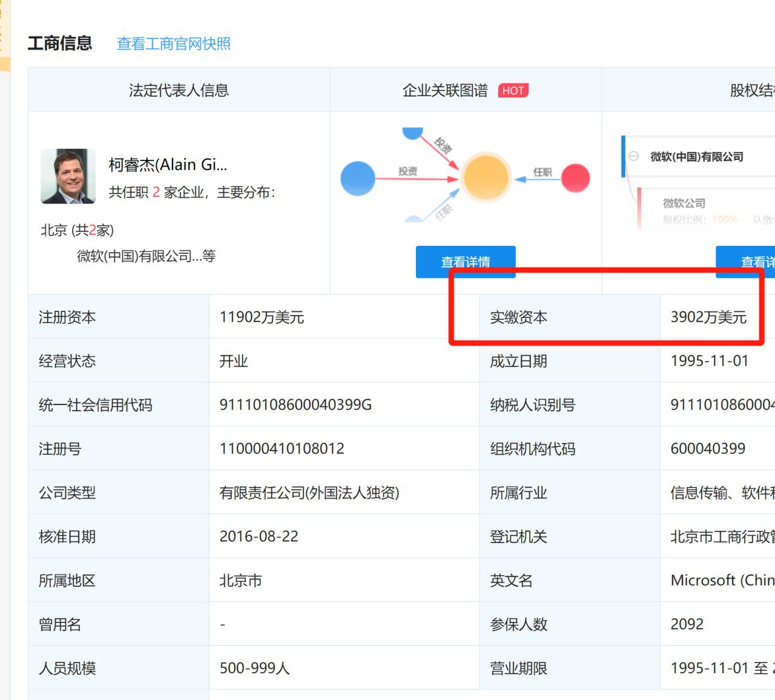775x700 pixels.
Task: Click the red HOT badge
Action: coord(513,91)
